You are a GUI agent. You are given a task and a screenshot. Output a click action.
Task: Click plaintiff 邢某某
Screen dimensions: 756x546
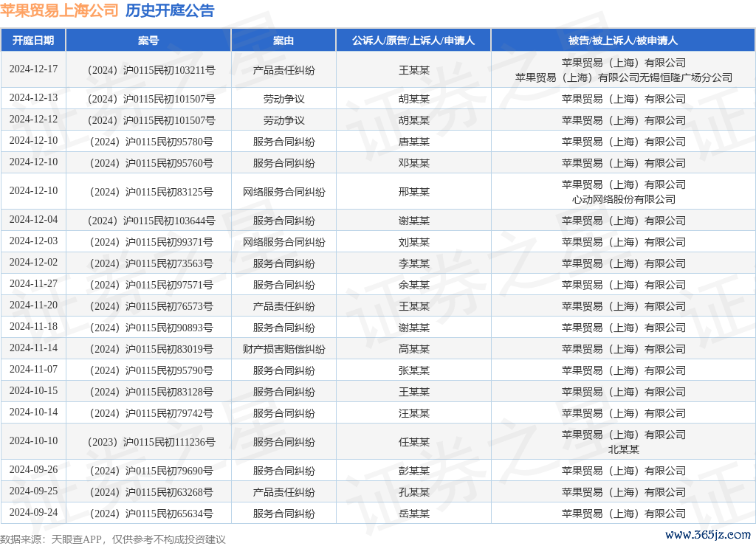click(414, 192)
